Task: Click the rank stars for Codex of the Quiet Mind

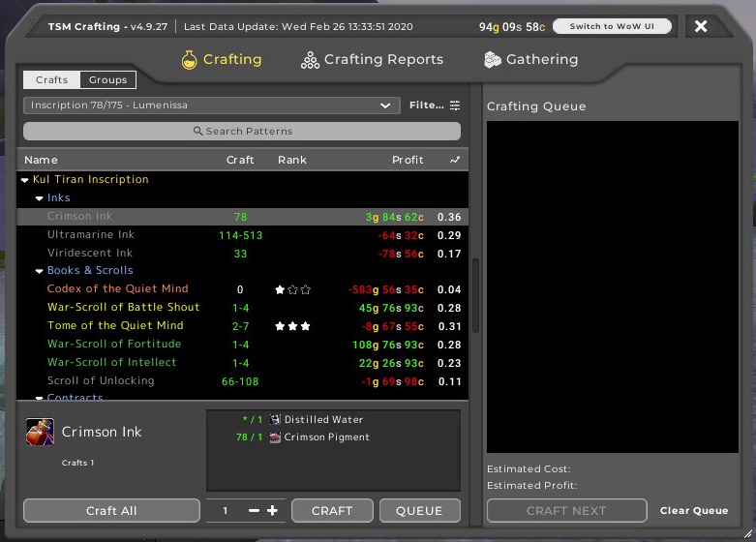Action: point(292,289)
